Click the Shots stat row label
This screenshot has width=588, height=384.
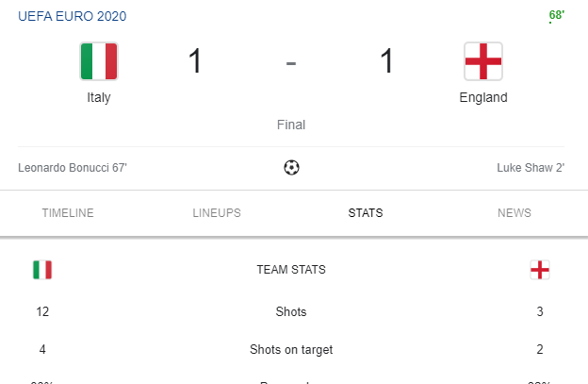click(x=291, y=311)
